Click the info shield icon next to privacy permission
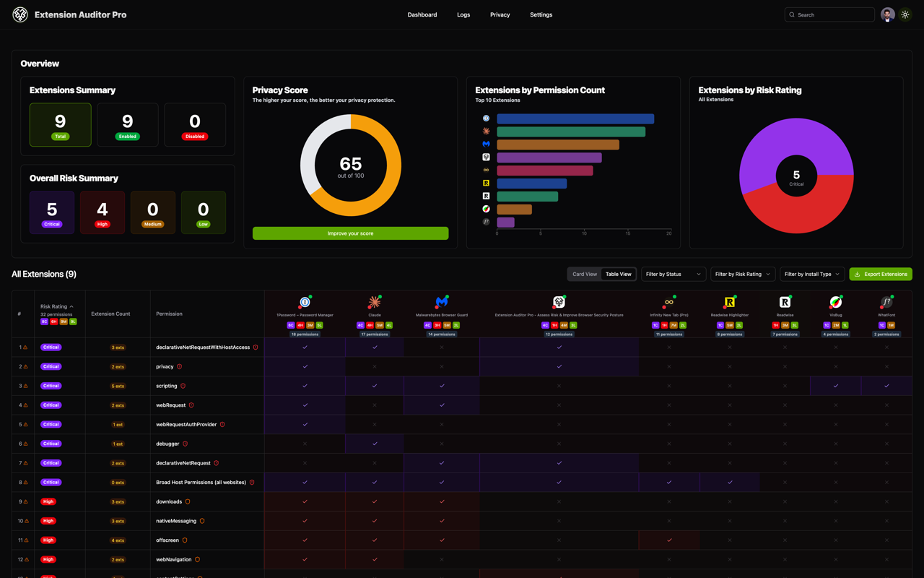 179,366
